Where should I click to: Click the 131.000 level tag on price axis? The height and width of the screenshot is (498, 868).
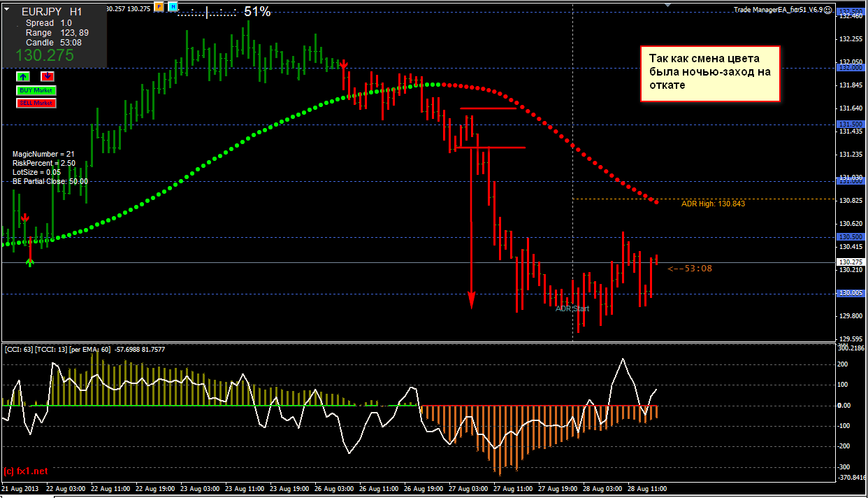tap(851, 180)
